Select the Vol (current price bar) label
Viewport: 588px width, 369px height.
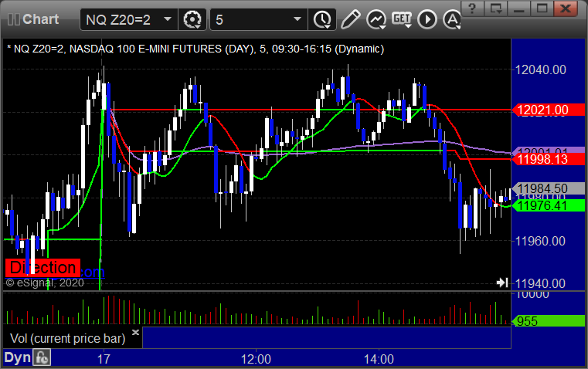pyautogui.click(x=68, y=338)
